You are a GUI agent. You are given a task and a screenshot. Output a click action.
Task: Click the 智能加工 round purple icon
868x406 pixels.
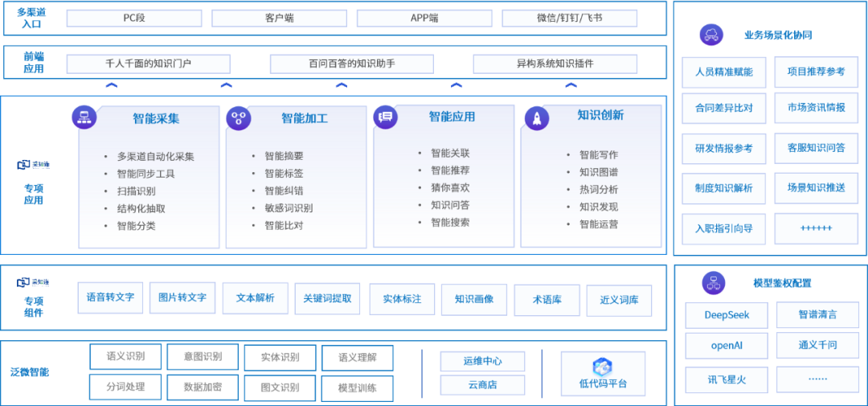point(239,117)
